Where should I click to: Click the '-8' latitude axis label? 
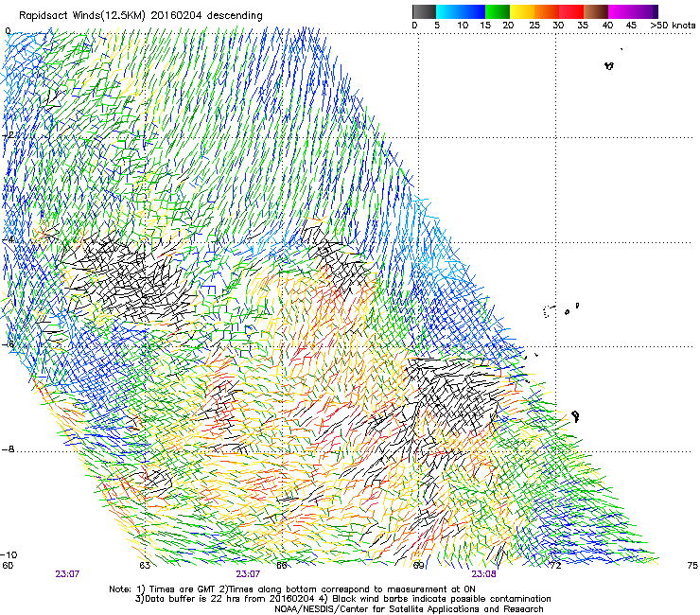tap(8, 449)
